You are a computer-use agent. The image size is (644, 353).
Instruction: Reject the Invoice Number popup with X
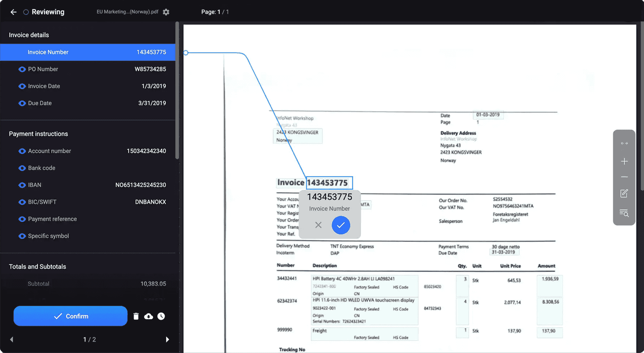pyautogui.click(x=318, y=225)
